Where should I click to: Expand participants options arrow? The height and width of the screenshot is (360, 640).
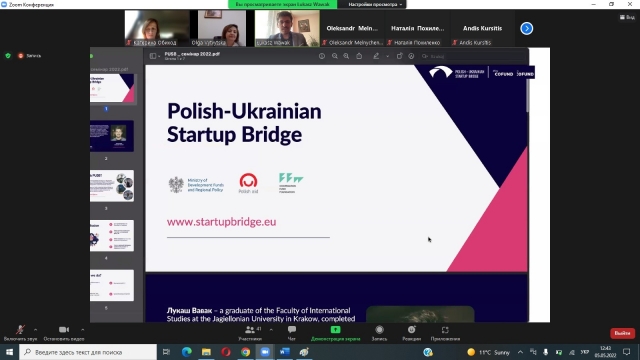pos(271,329)
